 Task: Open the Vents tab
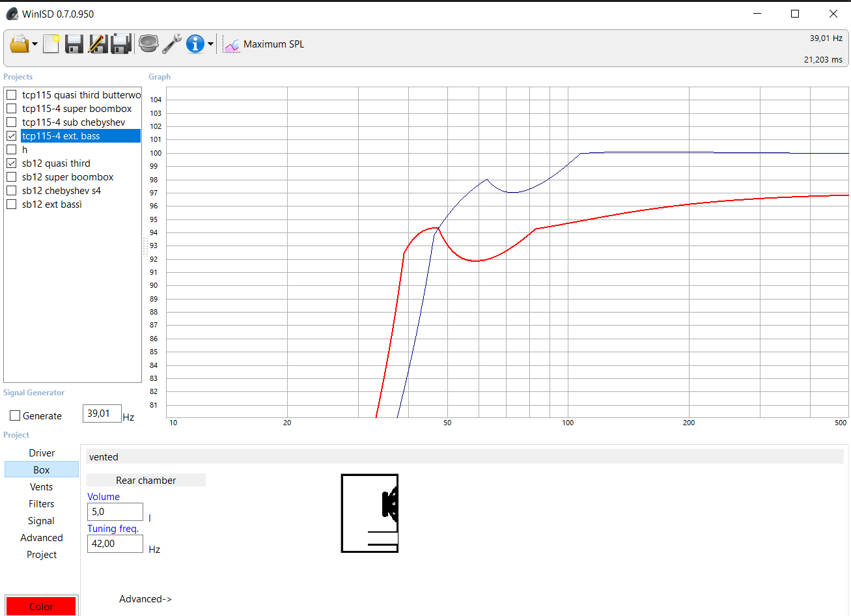click(x=42, y=487)
